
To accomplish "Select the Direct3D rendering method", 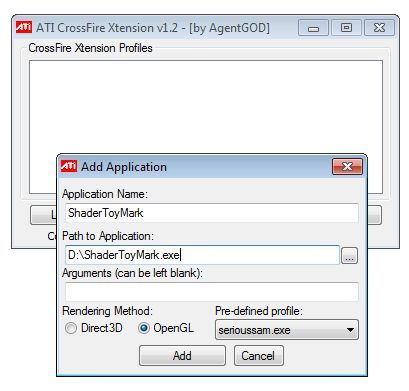I will [71, 328].
